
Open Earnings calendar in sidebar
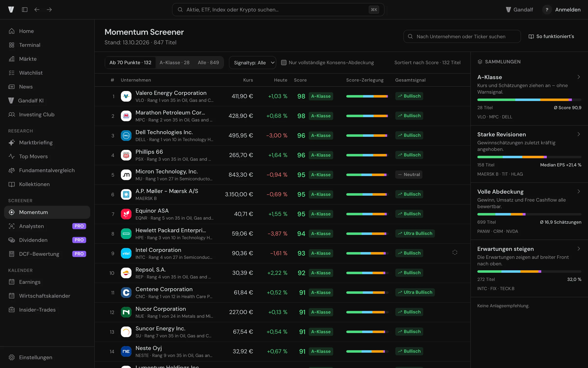click(47, 282)
